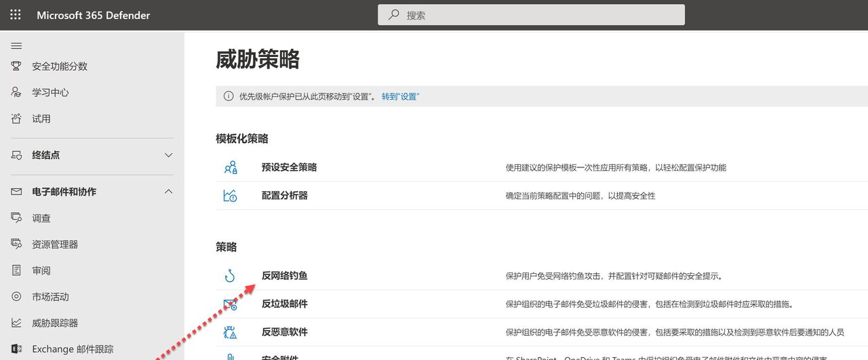Click the 终结点 section label

point(46,155)
